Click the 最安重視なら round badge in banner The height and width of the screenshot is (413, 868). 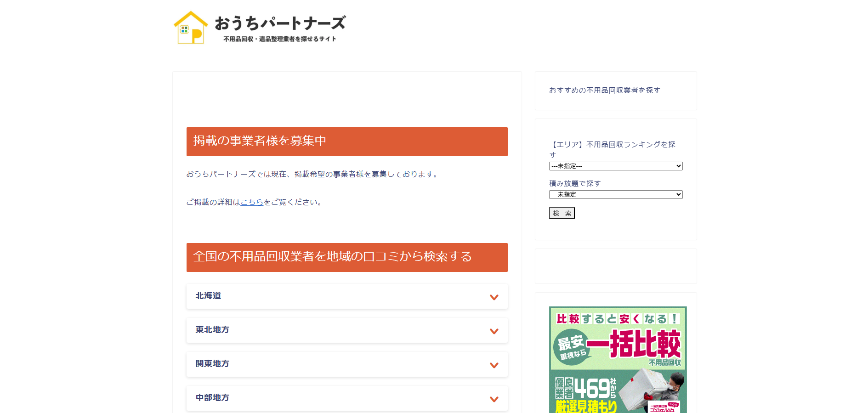(x=571, y=347)
